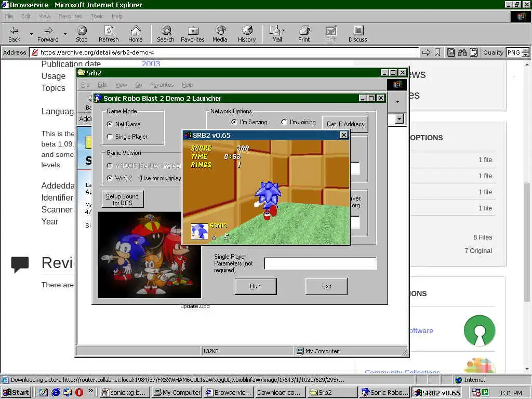Select Single Player game mode

pos(109,137)
